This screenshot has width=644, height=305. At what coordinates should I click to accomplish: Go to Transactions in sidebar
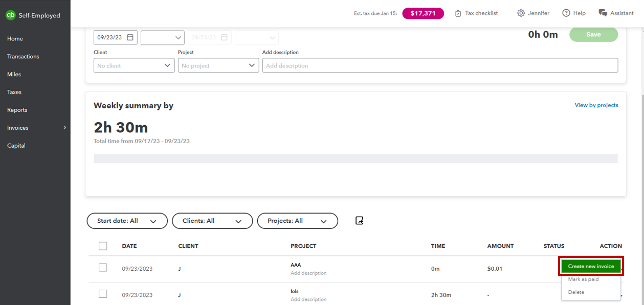coord(23,57)
